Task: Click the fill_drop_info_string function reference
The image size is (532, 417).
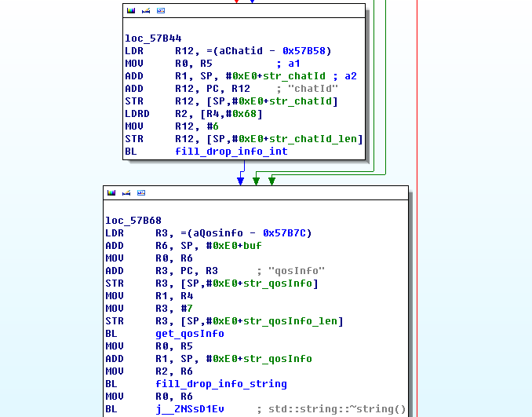Action: (220, 384)
